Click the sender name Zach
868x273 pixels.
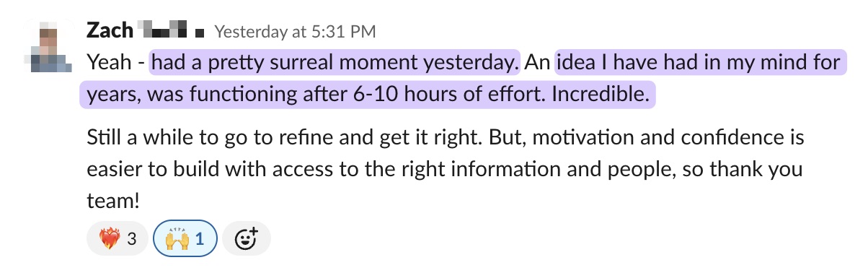[110, 30]
